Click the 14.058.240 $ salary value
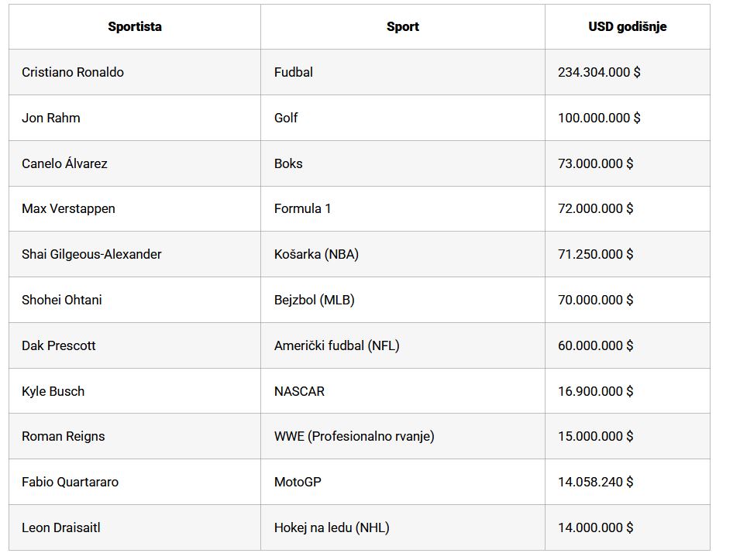The width and height of the screenshot is (740, 560). coord(595,482)
